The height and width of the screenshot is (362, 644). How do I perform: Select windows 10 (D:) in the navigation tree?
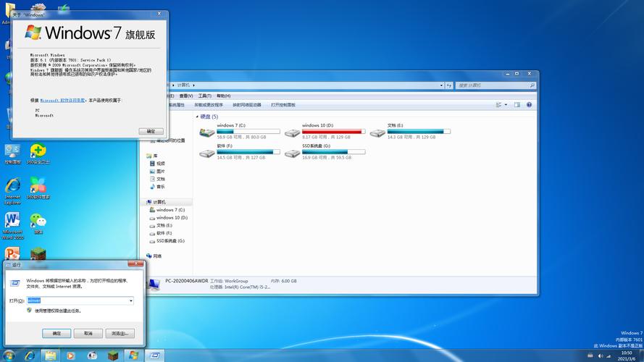pos(168,217)
